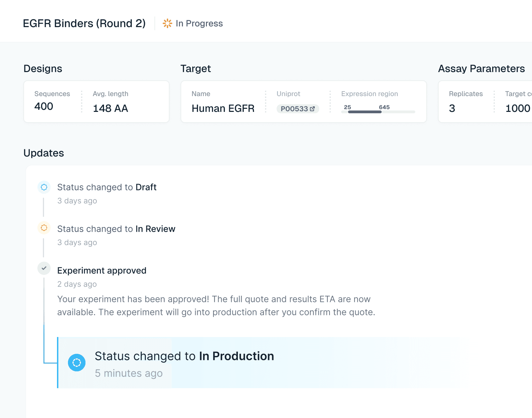Select the Experiment approved checkmark icon
This screenshot has width=532, height=418.
pos(44,268)
